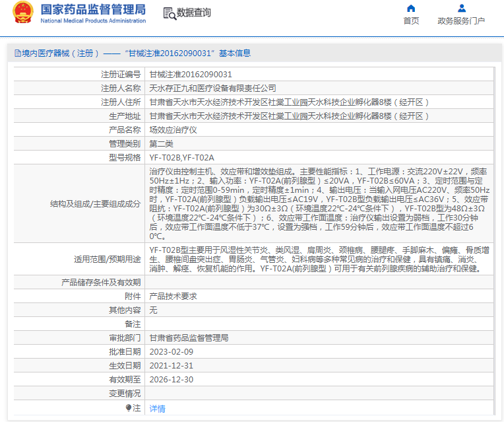Image resolution: width=504 pixels, height=422 pixels.
Task: Select approval date 2023-02-09
Action: coord(172,351)
